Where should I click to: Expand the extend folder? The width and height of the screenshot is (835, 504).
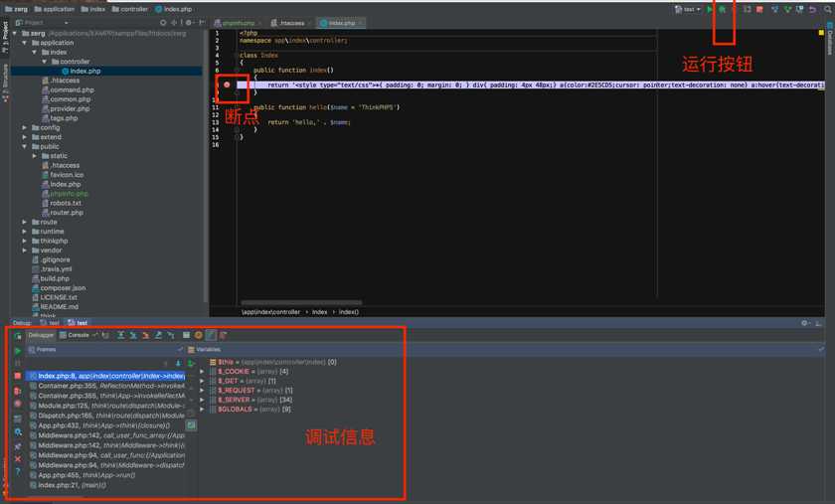pos(25,137)
